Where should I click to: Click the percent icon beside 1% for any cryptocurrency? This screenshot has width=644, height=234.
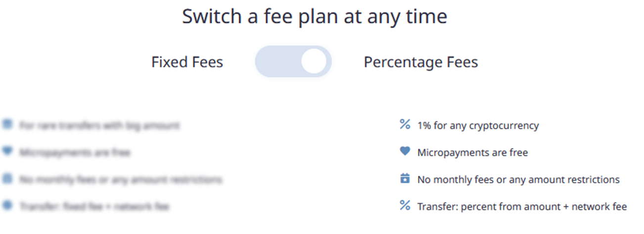point(405,125)
